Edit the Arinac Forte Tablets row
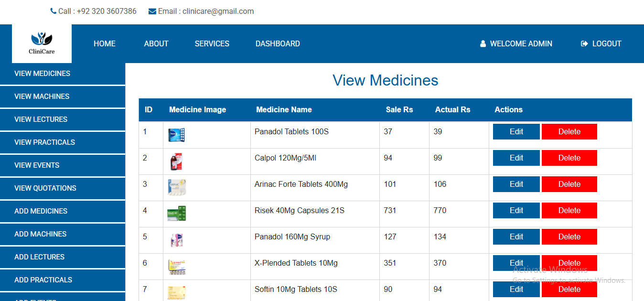 coord(516,184)
